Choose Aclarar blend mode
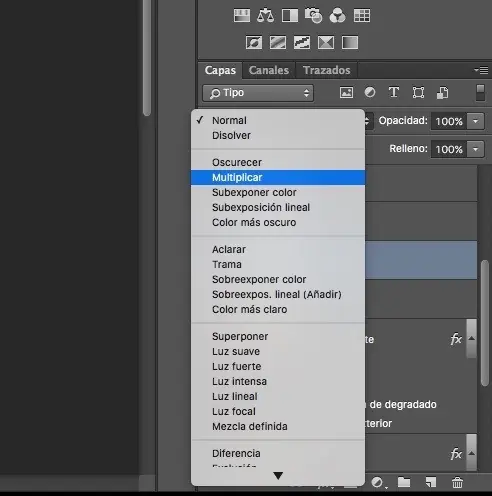Screen dimensions: 492x496 278,249
